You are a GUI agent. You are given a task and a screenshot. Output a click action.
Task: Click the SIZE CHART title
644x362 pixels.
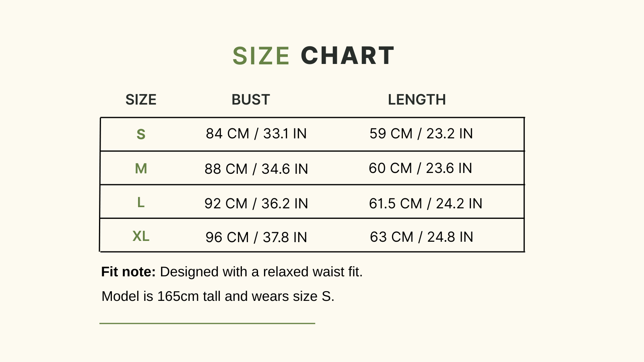point(314,56)
